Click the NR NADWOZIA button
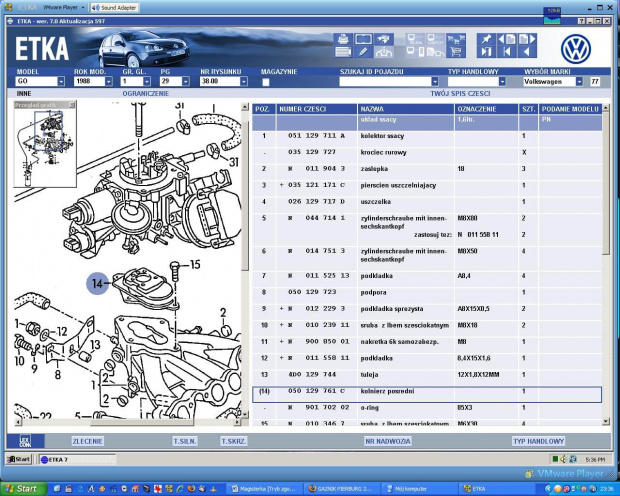 coord(388,441)
